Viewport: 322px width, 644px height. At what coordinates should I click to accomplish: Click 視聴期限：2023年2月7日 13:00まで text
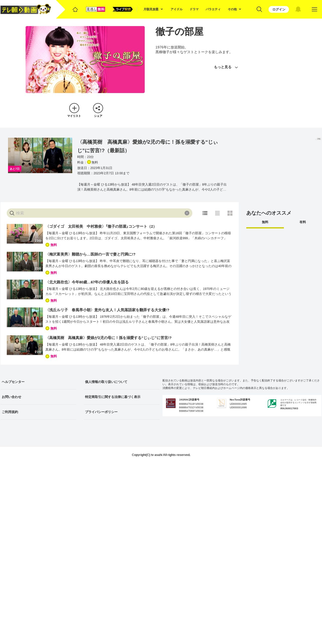[x=103, y=173]
